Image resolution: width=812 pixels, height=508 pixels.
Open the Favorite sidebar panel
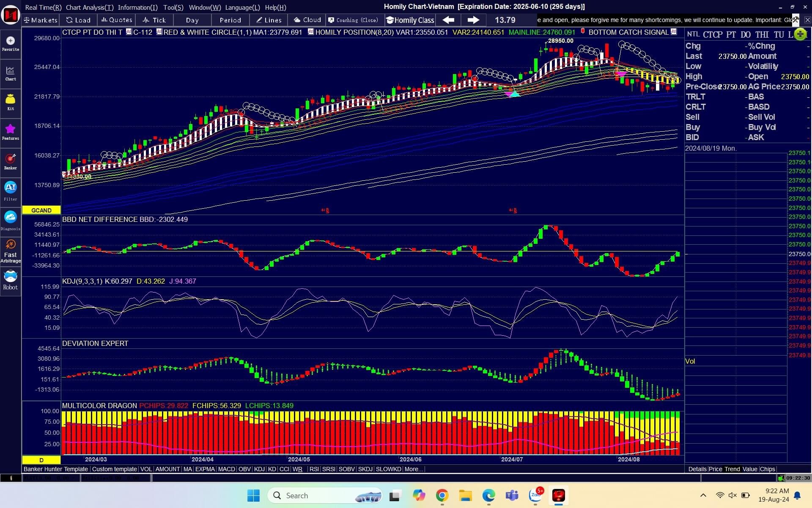click(11, 44)
